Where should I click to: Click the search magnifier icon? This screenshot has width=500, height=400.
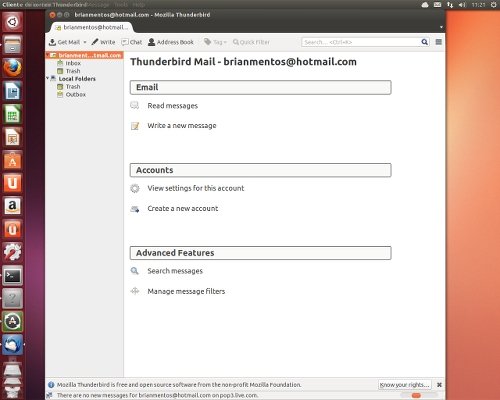(x=424, y=42)
